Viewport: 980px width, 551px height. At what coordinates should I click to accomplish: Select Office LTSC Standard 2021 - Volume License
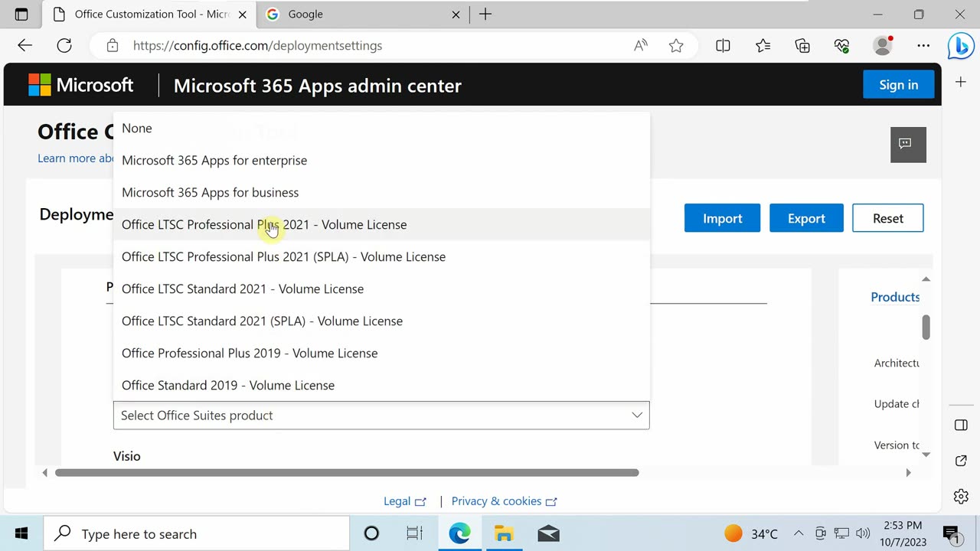(x=381, y=289)
